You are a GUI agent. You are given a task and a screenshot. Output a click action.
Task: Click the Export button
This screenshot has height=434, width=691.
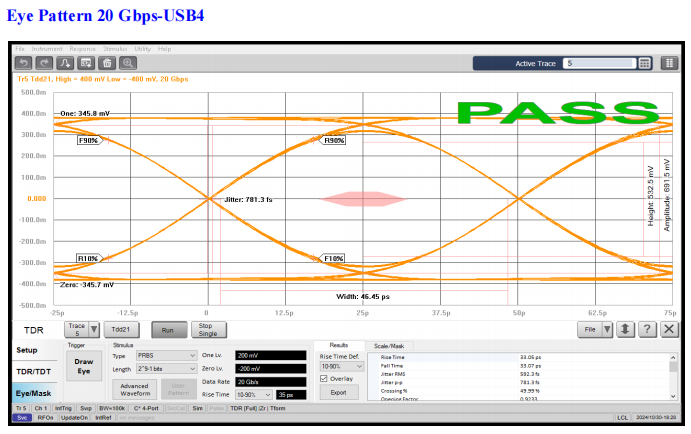click(x=338, y=392)
